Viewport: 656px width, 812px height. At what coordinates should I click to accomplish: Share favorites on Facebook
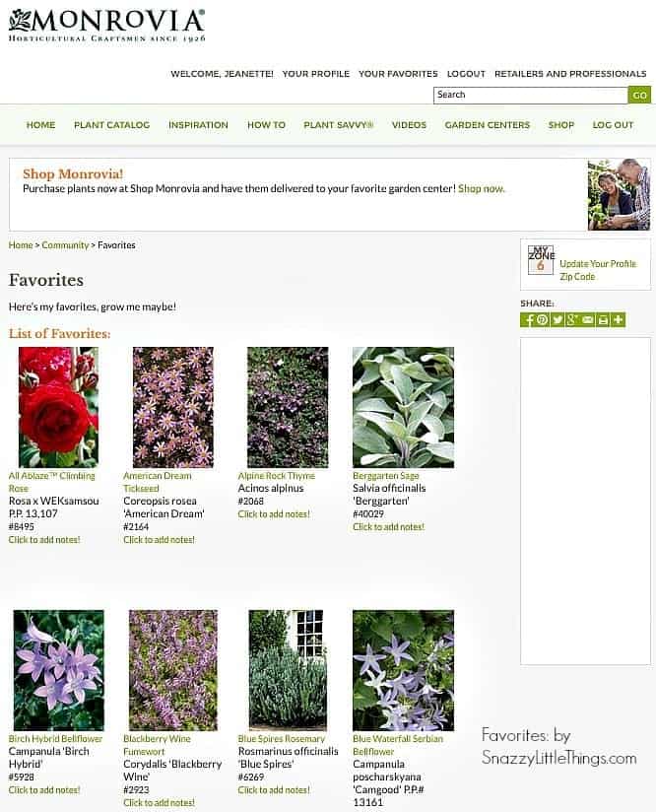pyautogui.click(x=528, y=319)
